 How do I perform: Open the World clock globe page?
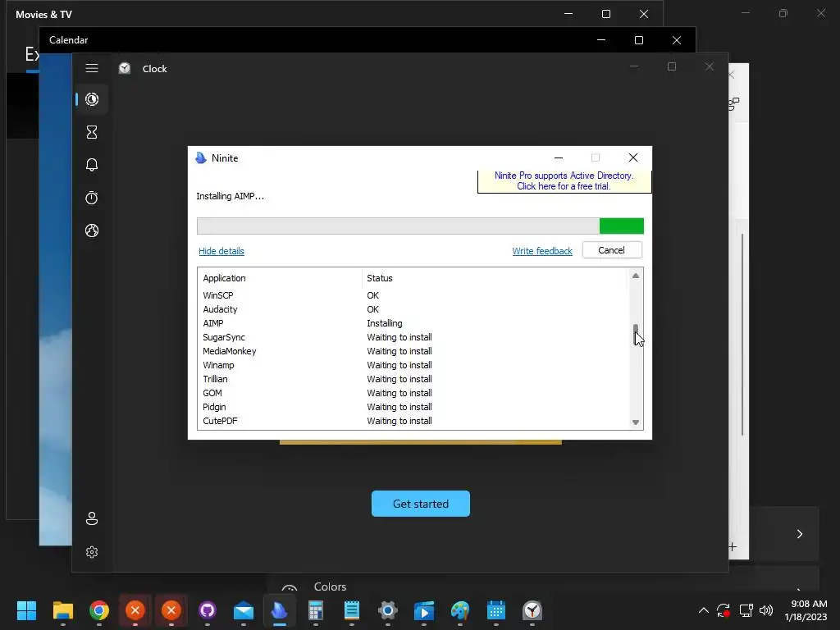point(92,231)
